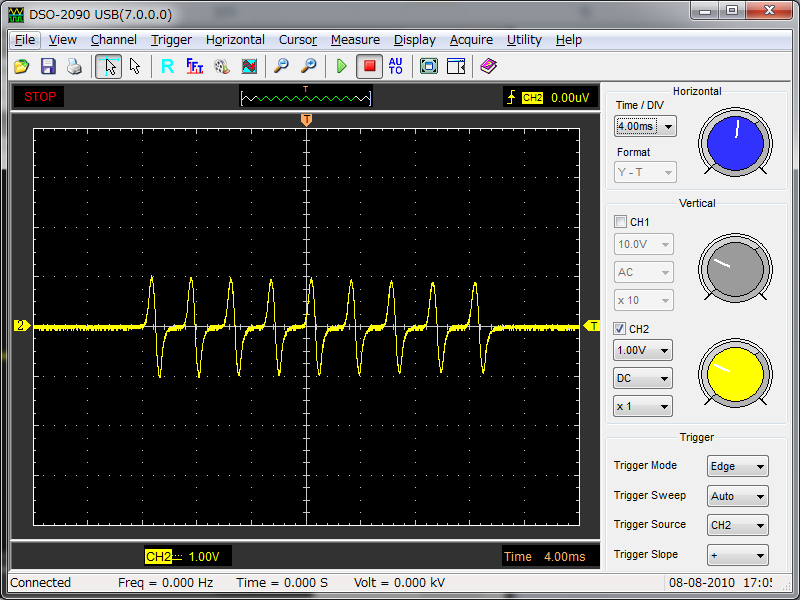Viewport: 800px width, 600px height.
Task: Open the Measure menu
Action: click(x=355, y=40)
